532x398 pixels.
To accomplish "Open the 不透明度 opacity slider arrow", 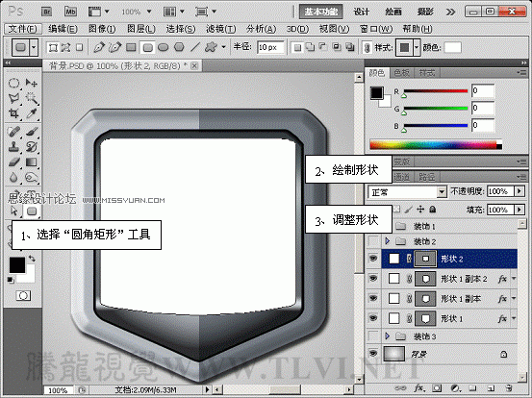I will (x=519, y=191).
